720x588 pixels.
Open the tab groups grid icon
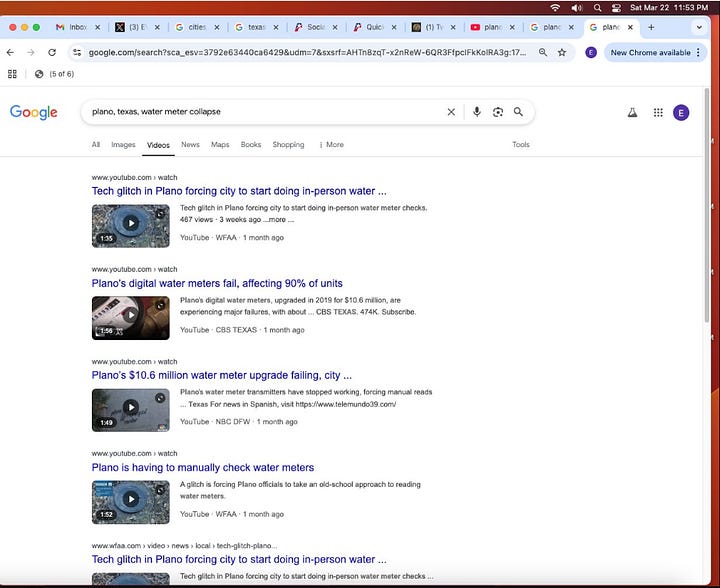pos(12,74)
